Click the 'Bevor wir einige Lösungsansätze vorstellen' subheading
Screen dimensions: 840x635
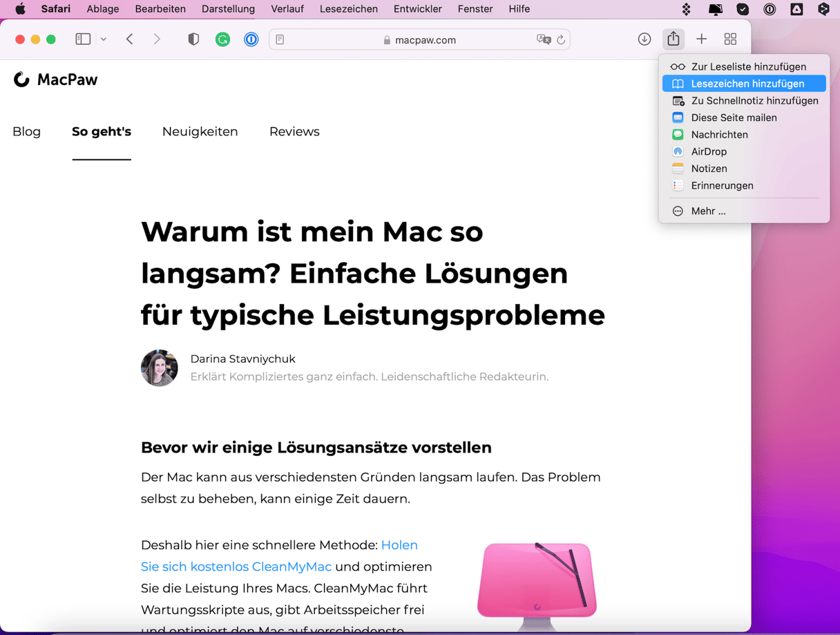pyautogui.click(x=316, y=447)
